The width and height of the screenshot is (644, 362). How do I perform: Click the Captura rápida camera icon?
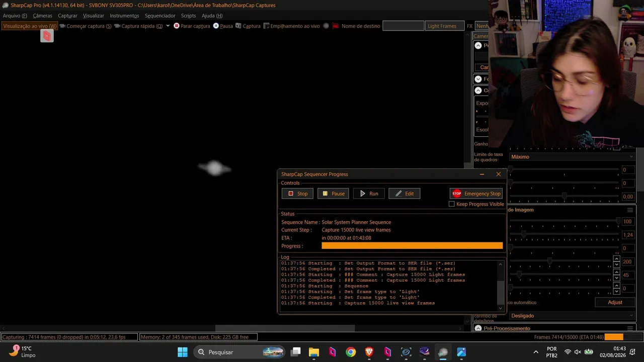click(x=117, y=26)
